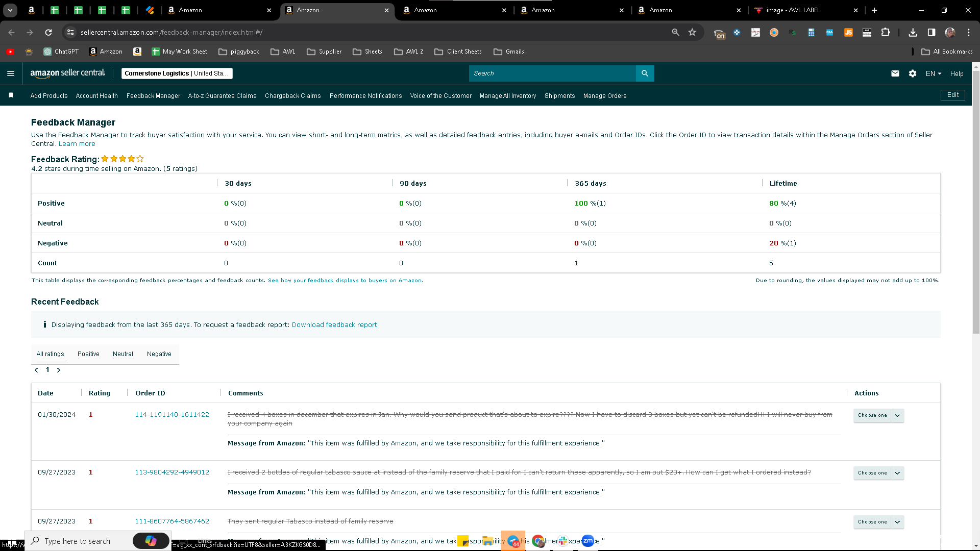Screen dimensions: 980x551
Task: Open the Chrome profile avatar
Action: coord(950,32)
